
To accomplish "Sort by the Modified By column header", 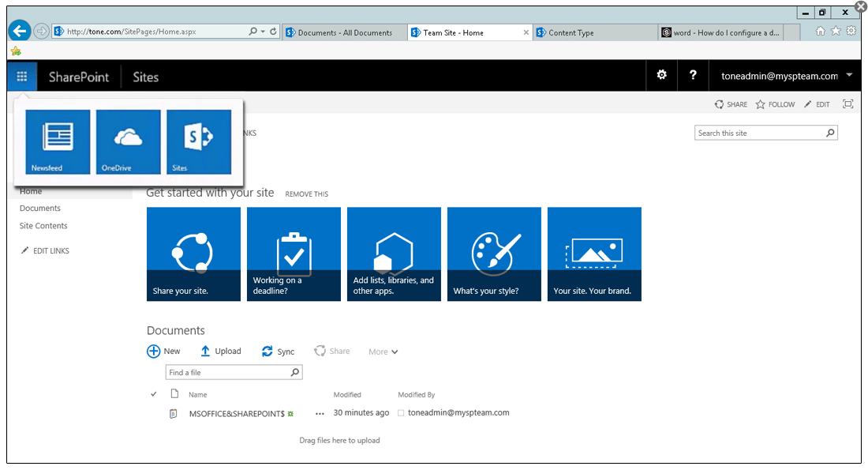I will coord(417,395).
